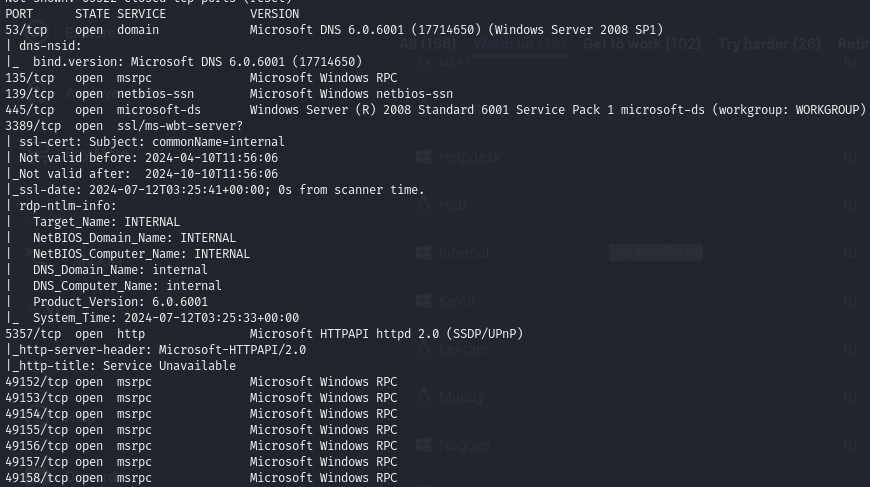The width and height of the screenshot is (870, 487).
Task: Click the Windows logo beside Nagoya
Action: [423, 444]
